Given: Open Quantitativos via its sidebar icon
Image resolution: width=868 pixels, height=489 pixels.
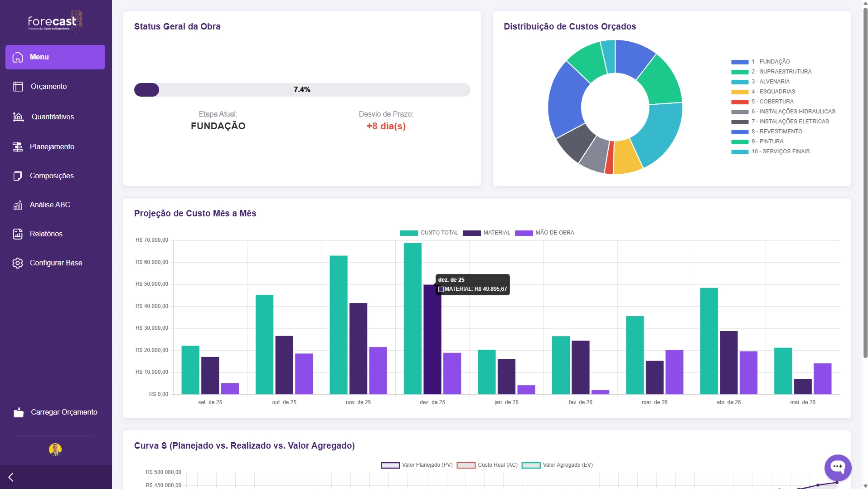Looking at the screenshot, I should click(18, 117).
